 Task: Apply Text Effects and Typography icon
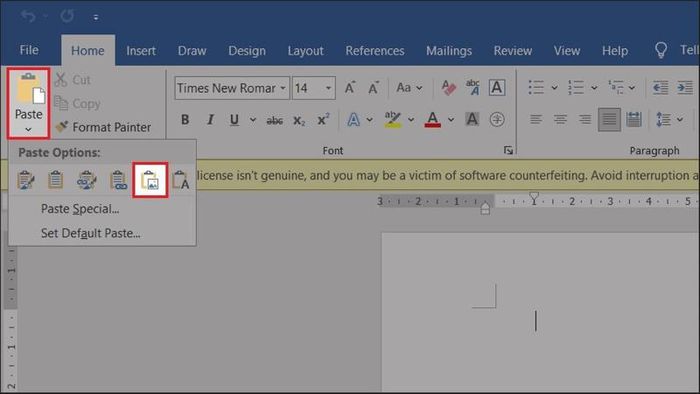click(x=354, y=120)
